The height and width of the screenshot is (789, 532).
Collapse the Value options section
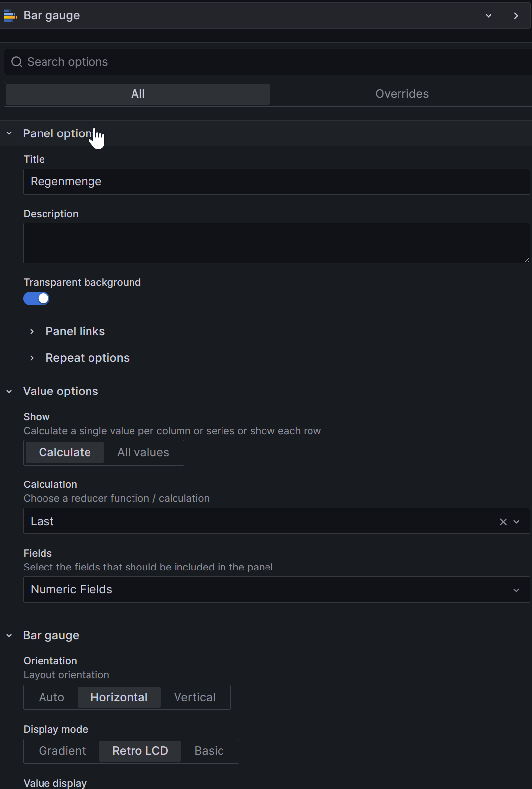point(9,391)
